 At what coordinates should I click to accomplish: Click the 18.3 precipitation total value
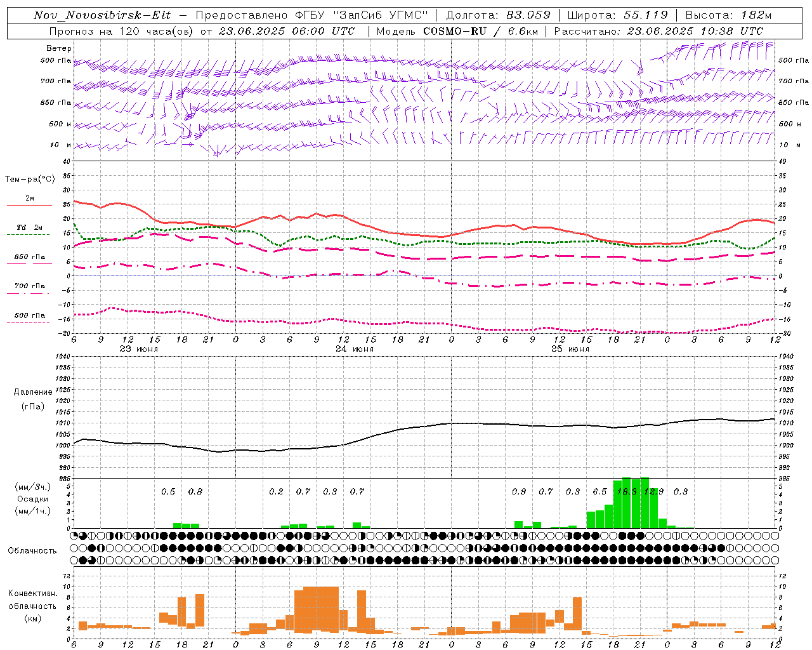point(627,491)
